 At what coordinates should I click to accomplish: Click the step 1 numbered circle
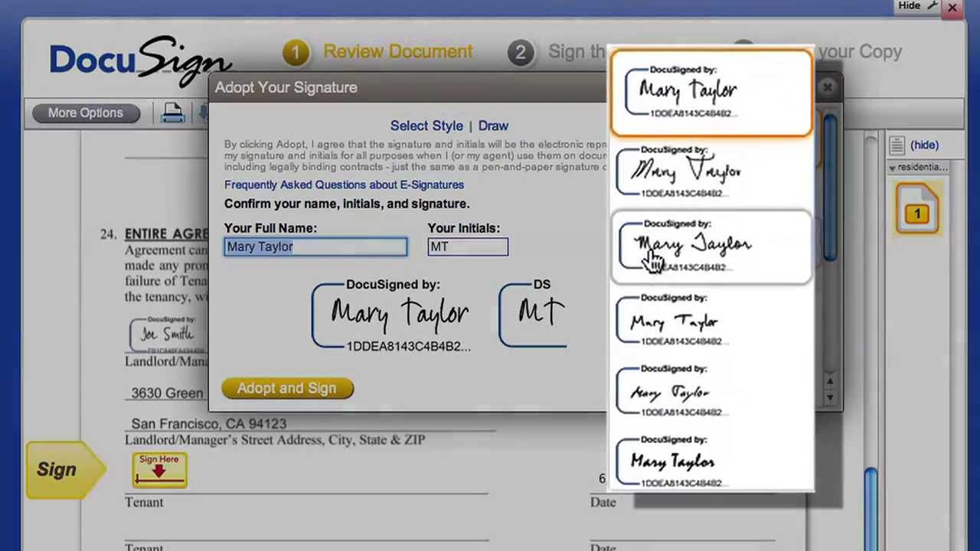tap(296, 51)
